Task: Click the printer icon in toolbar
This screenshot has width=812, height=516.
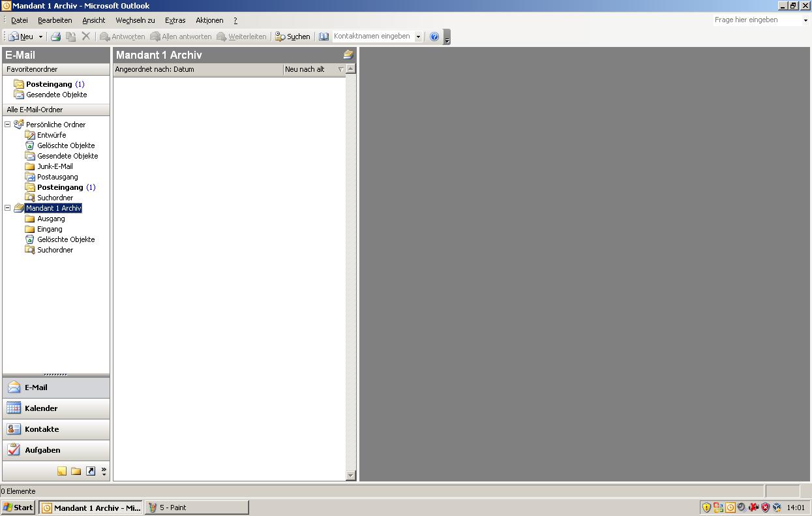Action: pyautogui.click(x=56, y=37)
